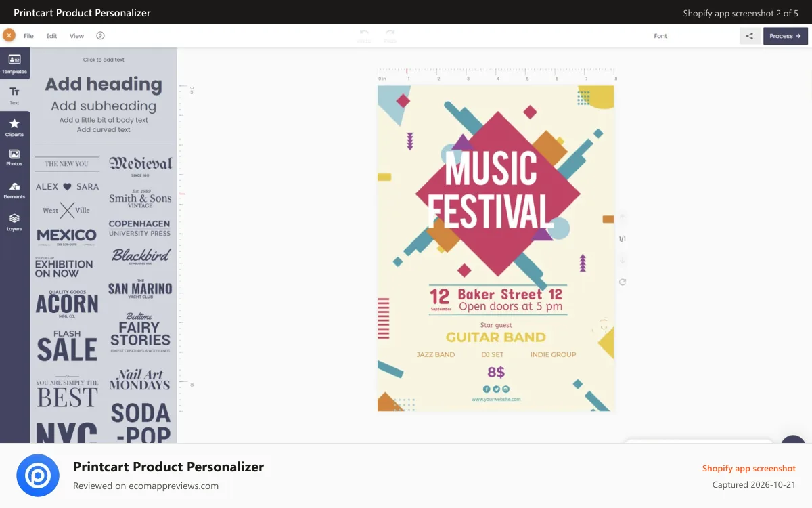
Task: Select 'San Marino Yacht Club' text template
Action: coord(140,288)
